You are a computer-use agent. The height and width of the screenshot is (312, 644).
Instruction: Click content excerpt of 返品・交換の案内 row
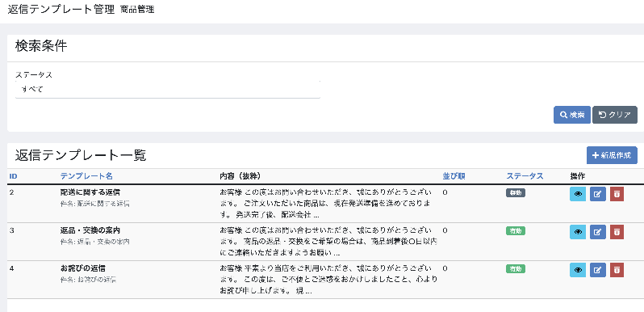tap(328, 241)
